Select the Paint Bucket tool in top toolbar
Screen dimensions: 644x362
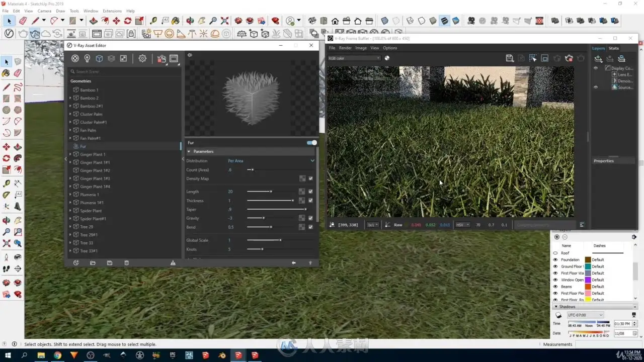tap(176, 21)
